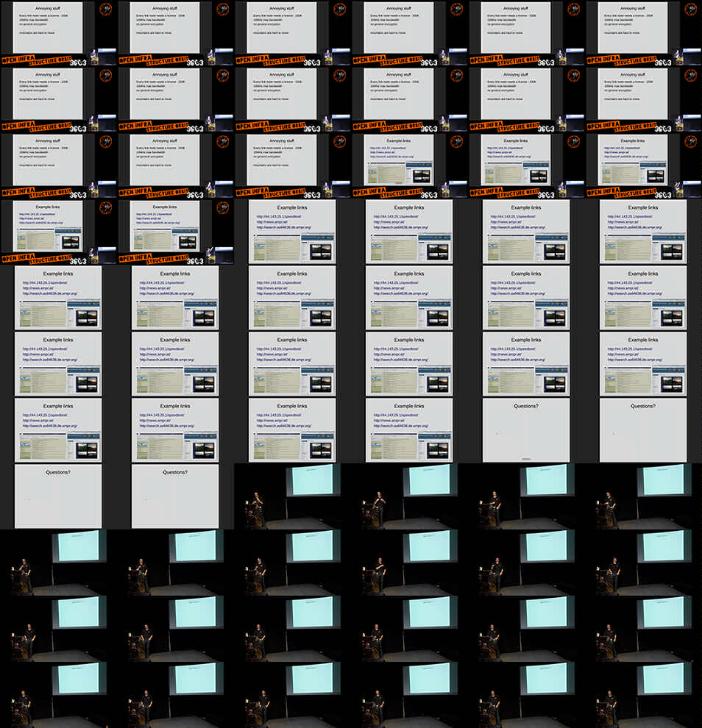Select the last "Questions?" slide thumbnail

[175, 496]
